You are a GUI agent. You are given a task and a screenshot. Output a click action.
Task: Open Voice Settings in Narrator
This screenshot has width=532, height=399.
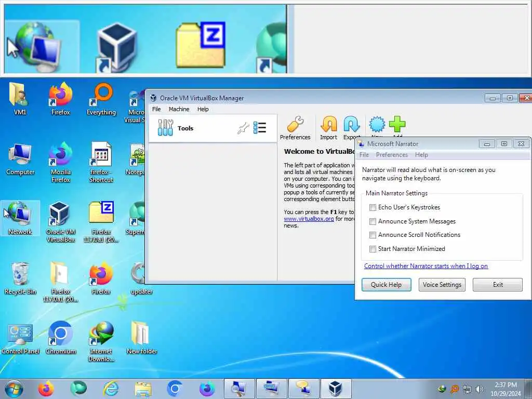(x=442, y=285)
